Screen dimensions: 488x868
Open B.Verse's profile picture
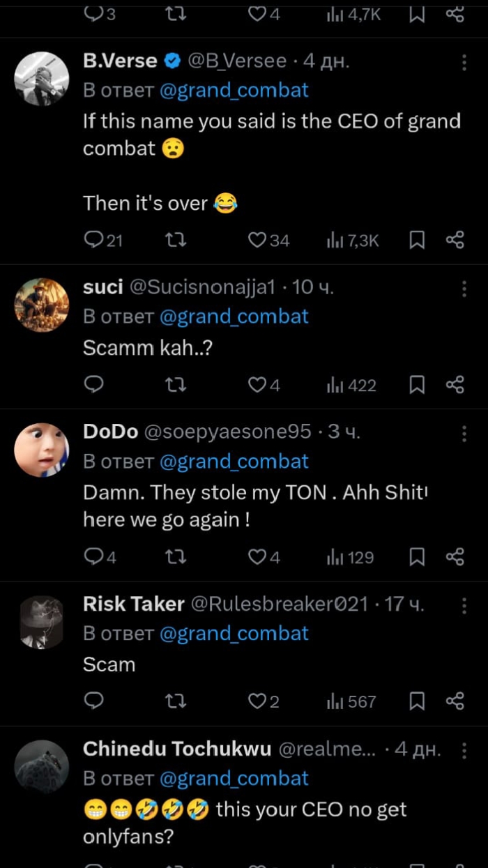click(41, 79)
